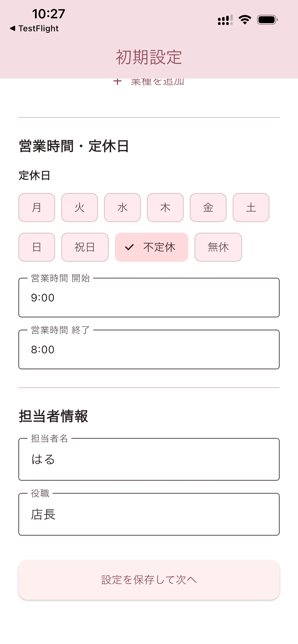Tap the plus icon to add business type
This screenshot has height=644, width=298.
117,82
